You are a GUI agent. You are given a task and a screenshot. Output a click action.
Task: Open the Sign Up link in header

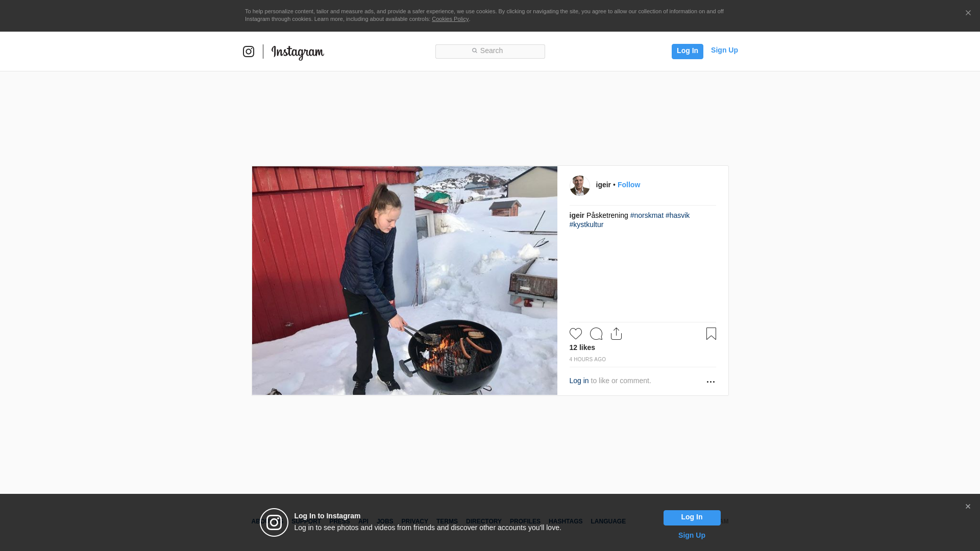[724, 50]
